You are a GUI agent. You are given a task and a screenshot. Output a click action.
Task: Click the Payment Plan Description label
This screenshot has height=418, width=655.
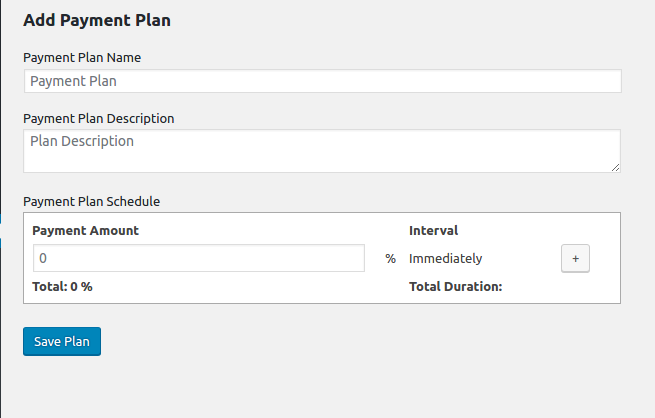[99, 119]
